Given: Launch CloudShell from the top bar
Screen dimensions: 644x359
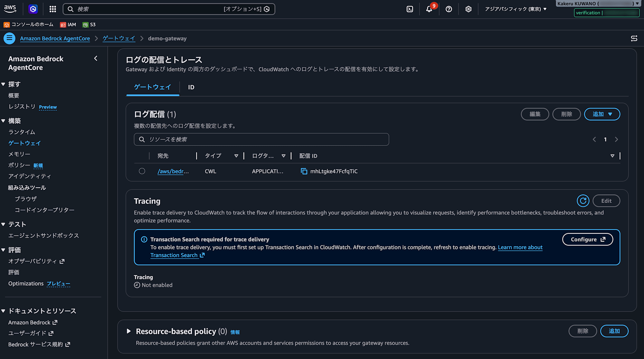Looking at the screenshot, I should click(410, 9).
